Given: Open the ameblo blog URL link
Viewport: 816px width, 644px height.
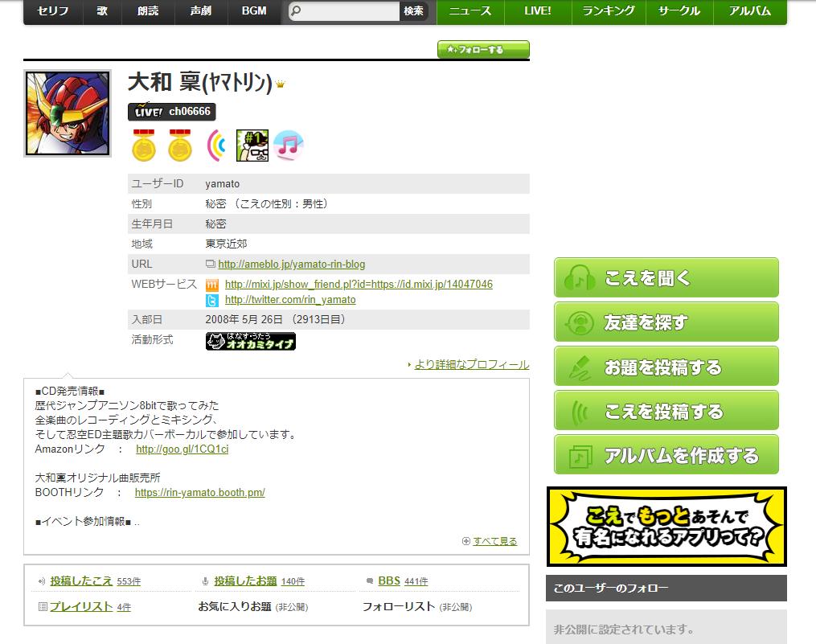Looking at the screenshot, I should 291,264.
